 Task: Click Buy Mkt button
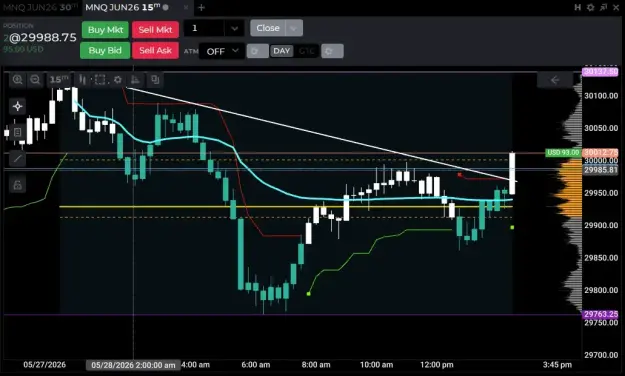105,30
